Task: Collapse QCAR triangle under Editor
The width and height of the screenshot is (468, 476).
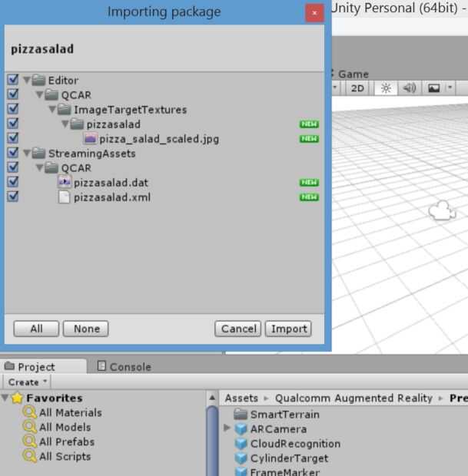Action: click(39, 94)
